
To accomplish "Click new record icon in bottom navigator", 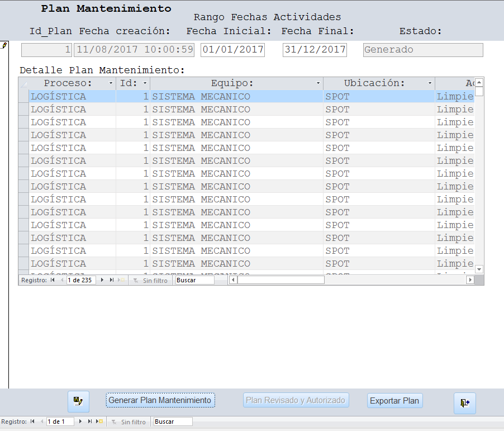I will (x=99, y=421).
